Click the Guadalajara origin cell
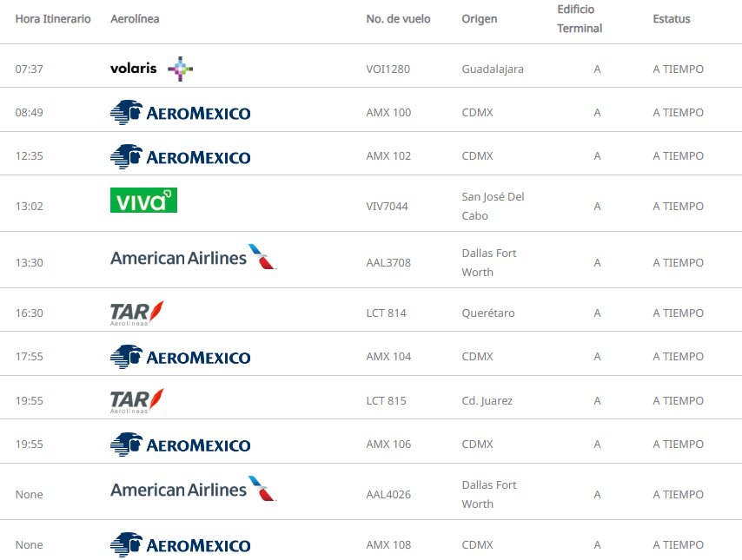This screenshot has height=560, width=742. tap(493, 69)
